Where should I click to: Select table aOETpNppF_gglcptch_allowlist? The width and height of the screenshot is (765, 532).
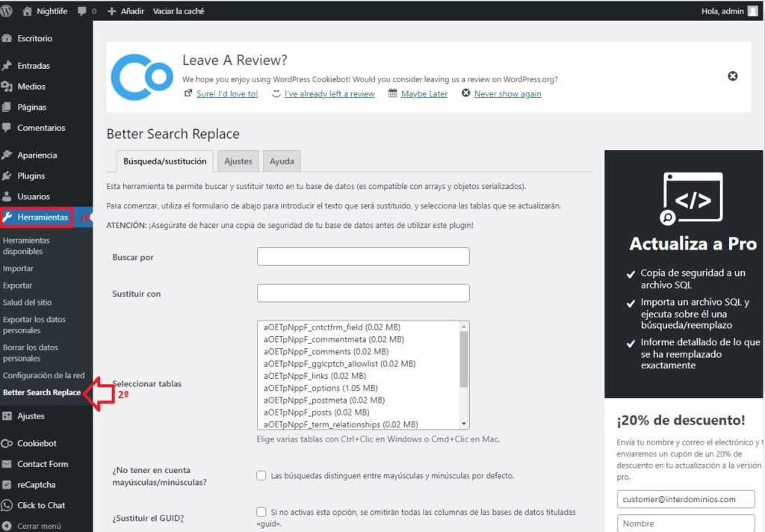(340, 364)
